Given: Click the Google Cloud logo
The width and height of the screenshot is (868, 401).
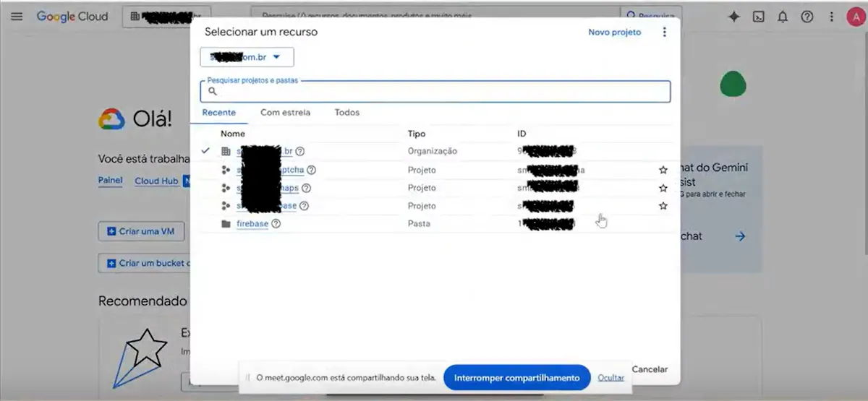Looking at the screenshot, I should 72,16.
